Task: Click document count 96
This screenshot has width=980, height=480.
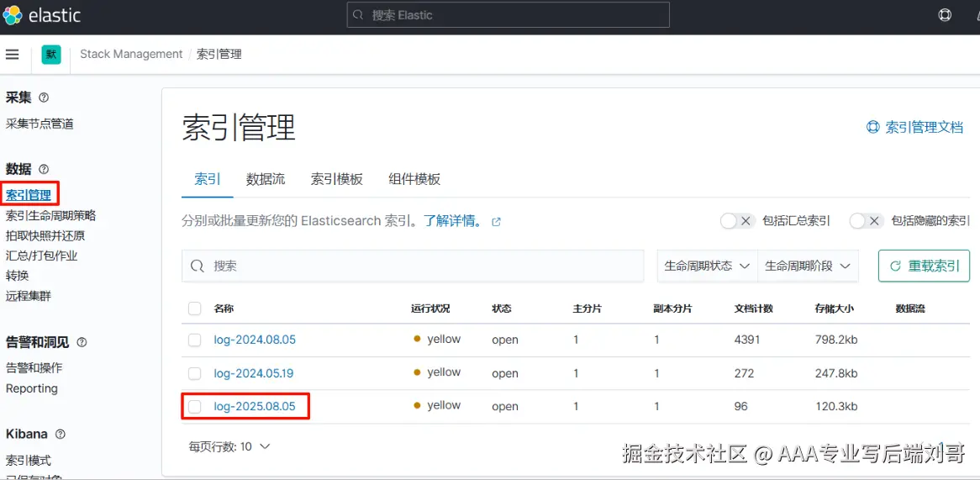Action: [x=740, y=407]
